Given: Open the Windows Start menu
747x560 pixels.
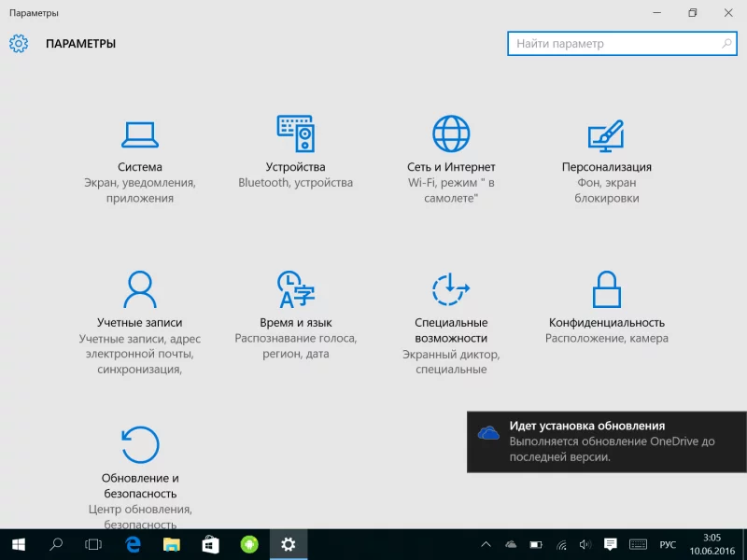Looking at the screenshot, I should click(19, 544).
